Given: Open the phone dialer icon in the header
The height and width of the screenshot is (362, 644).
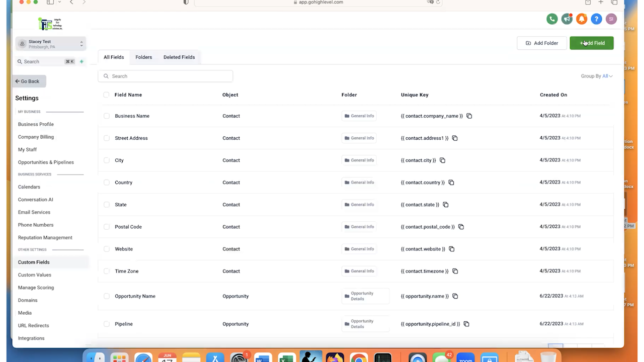Looking at the screenshot, I should tap(551, 19).
